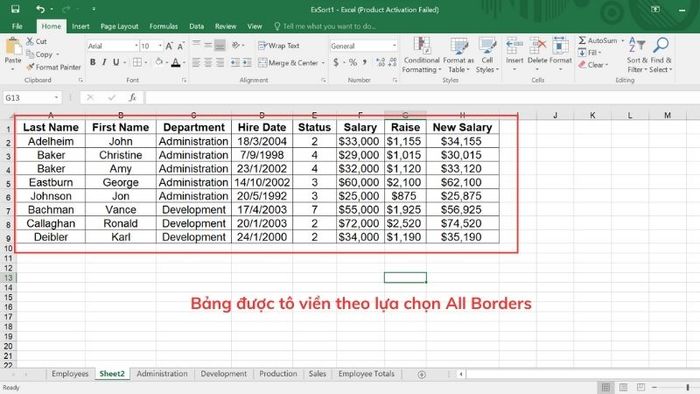Open the font name dropdown showing Arial
Image resolution: width=700 pixels, height=394 pixels.
[136, 46]
